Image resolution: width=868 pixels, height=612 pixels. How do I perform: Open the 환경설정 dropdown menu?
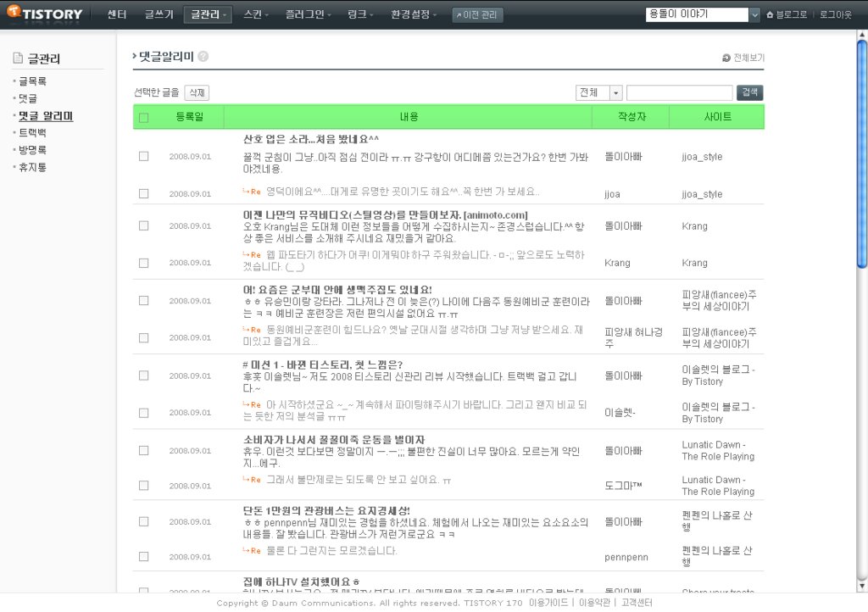pyautogui.click(x=413, y=14)
